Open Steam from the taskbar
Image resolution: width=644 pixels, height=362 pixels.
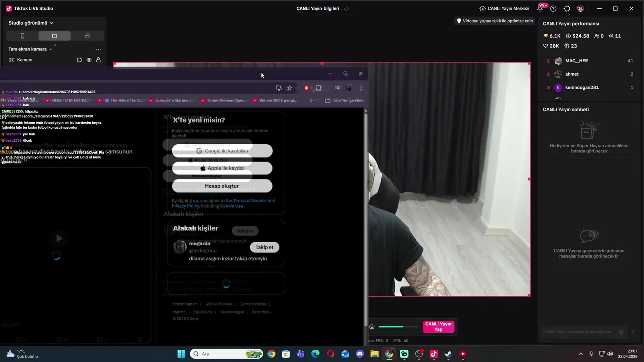(448, 354)
